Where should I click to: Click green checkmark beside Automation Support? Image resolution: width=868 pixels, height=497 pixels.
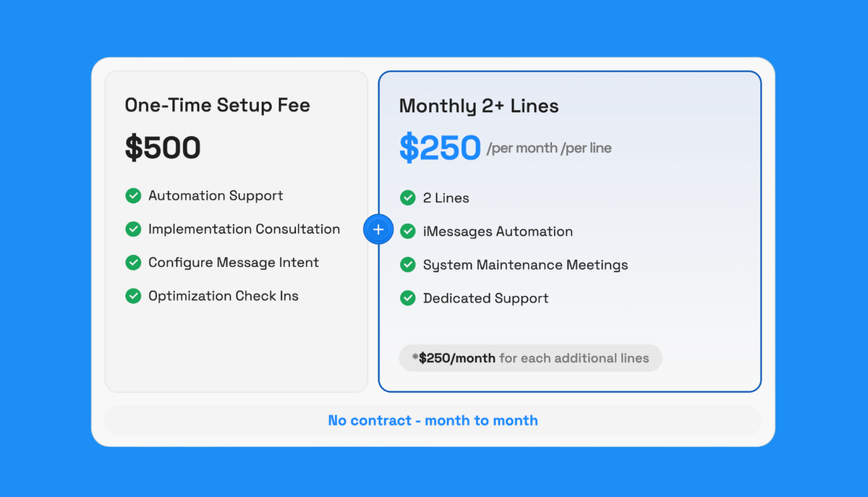133,195
